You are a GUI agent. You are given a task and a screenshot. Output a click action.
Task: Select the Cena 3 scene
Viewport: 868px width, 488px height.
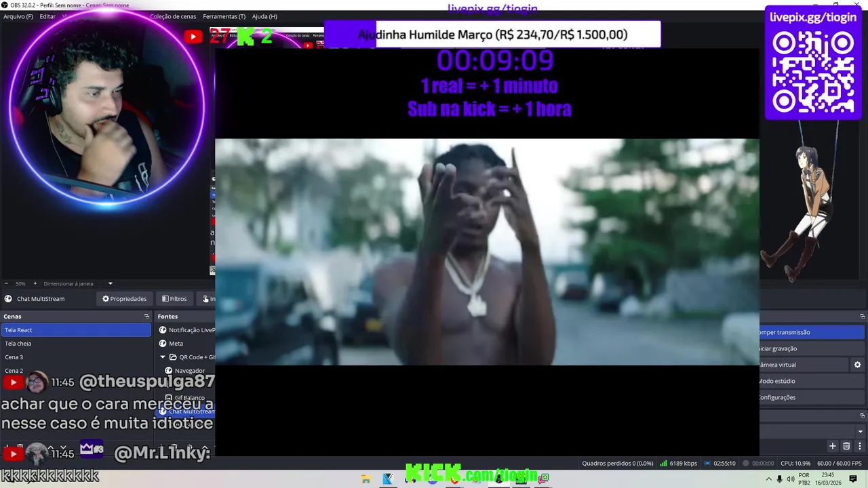pos(76,357)
